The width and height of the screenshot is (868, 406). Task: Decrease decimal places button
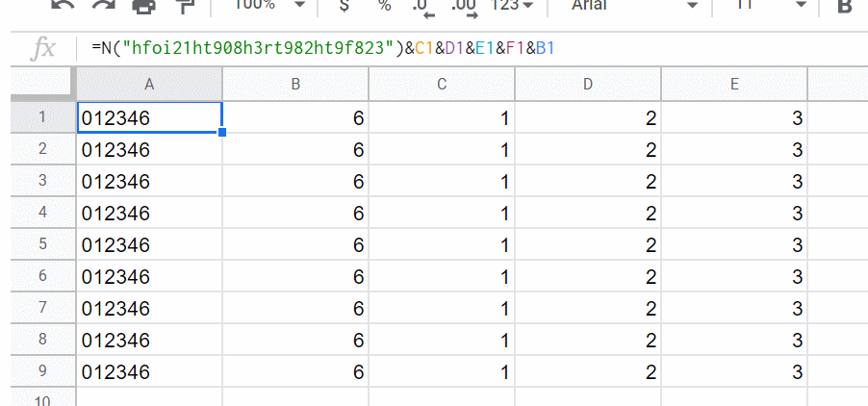[x=422, y=8]
